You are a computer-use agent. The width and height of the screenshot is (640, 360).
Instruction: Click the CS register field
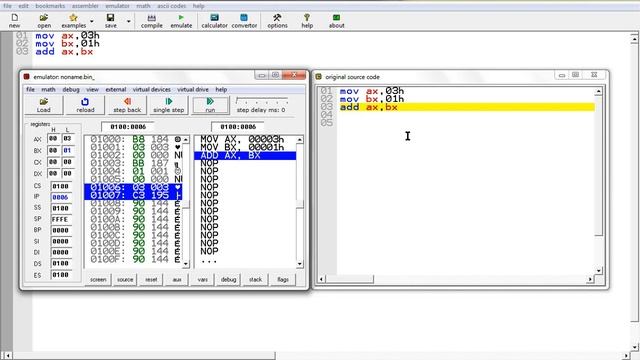(x=61, y=186)
